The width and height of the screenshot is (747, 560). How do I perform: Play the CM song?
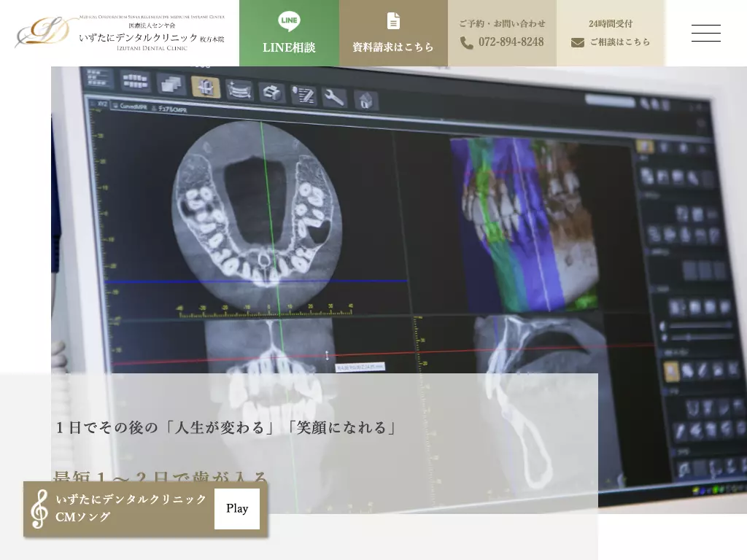pos(237,508)
